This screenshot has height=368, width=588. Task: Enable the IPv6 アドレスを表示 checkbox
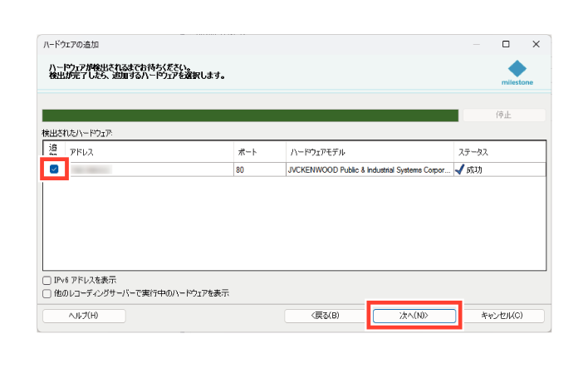tap(47, 281)
